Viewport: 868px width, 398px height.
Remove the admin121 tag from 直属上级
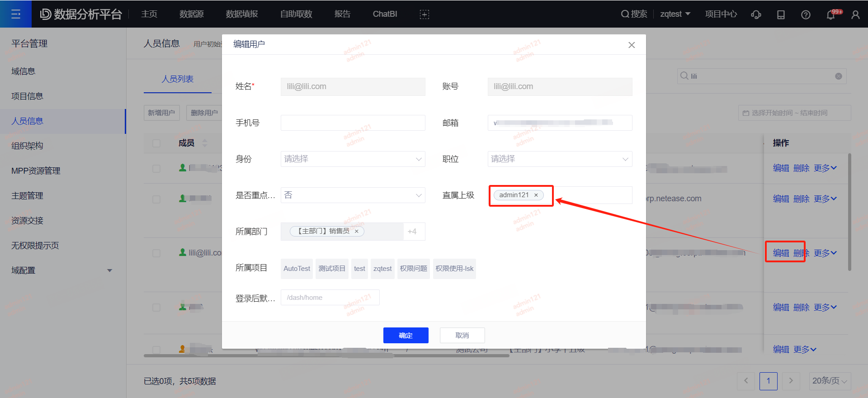coord(536,195)
